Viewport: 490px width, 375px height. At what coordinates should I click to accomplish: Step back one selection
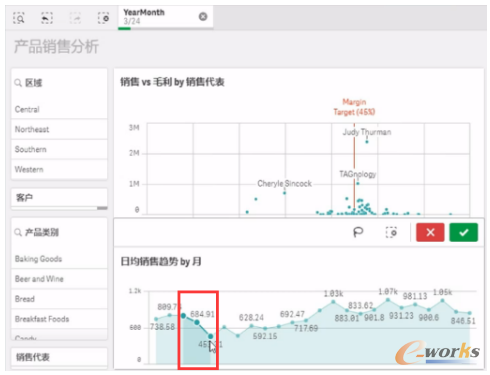47,18
